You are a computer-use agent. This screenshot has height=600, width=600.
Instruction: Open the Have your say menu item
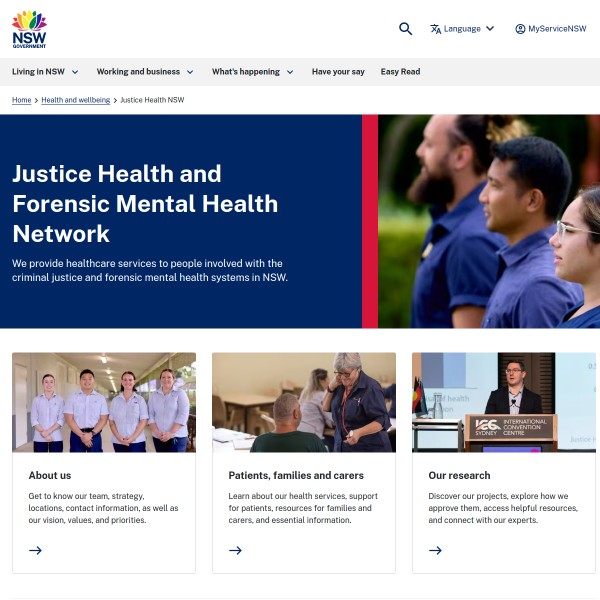click(x=338, y=72)
